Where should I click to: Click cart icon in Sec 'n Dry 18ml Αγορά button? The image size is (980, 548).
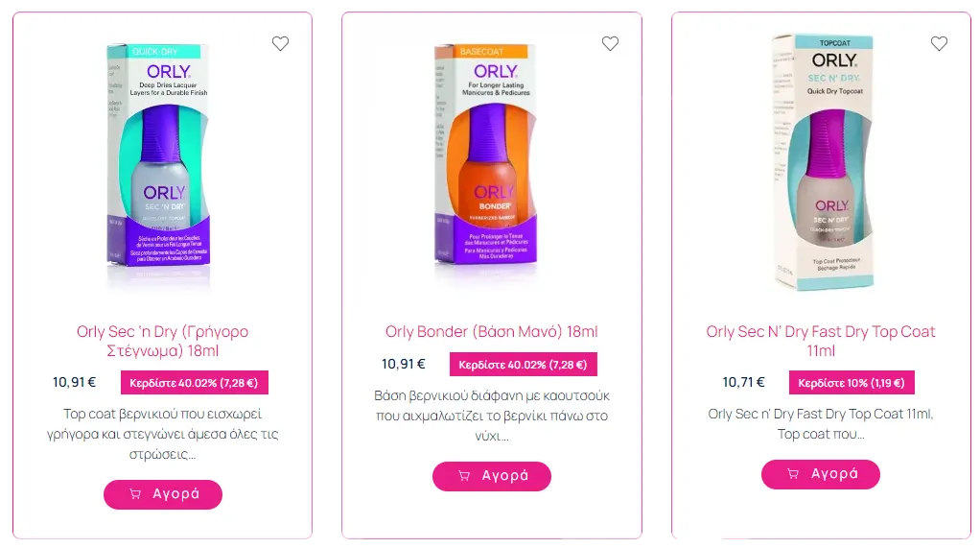click(135, 494)
